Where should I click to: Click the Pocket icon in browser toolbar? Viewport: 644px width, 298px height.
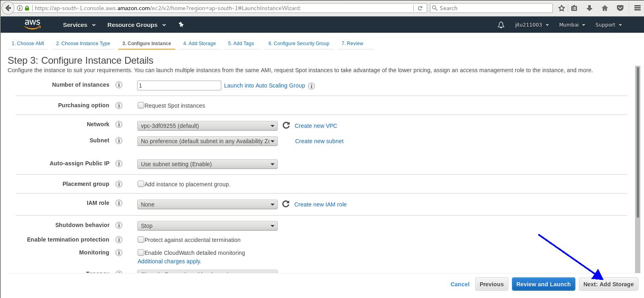[x=620, y=8]
